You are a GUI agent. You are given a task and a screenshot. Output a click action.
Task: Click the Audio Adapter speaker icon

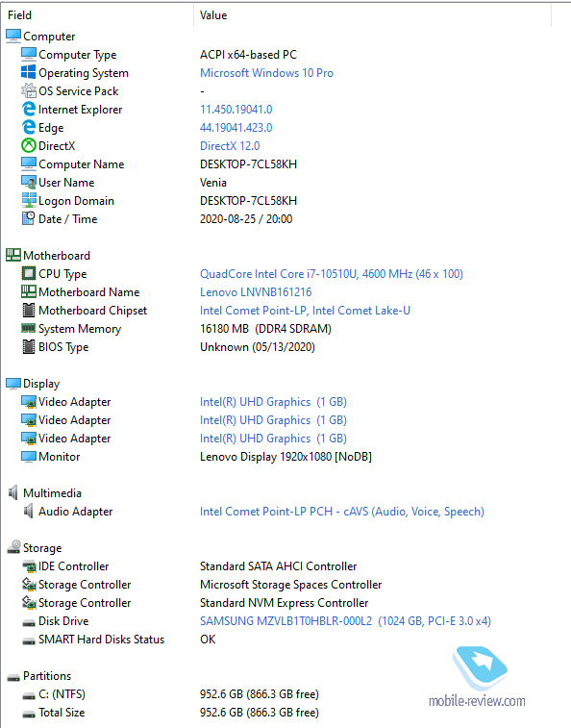[x=28, y=512]
